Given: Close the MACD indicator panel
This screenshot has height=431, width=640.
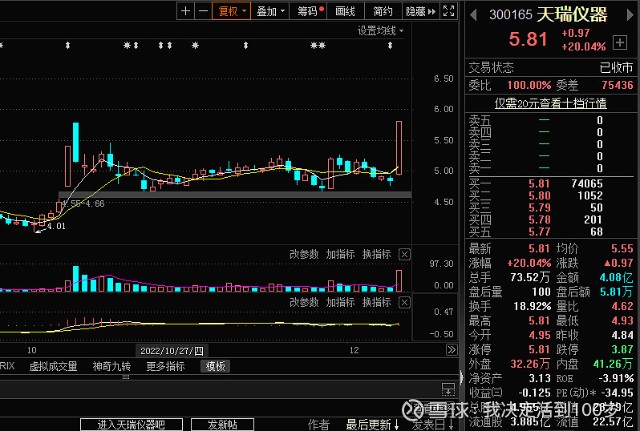Looking at the screenshot, I should pos(404,302).
